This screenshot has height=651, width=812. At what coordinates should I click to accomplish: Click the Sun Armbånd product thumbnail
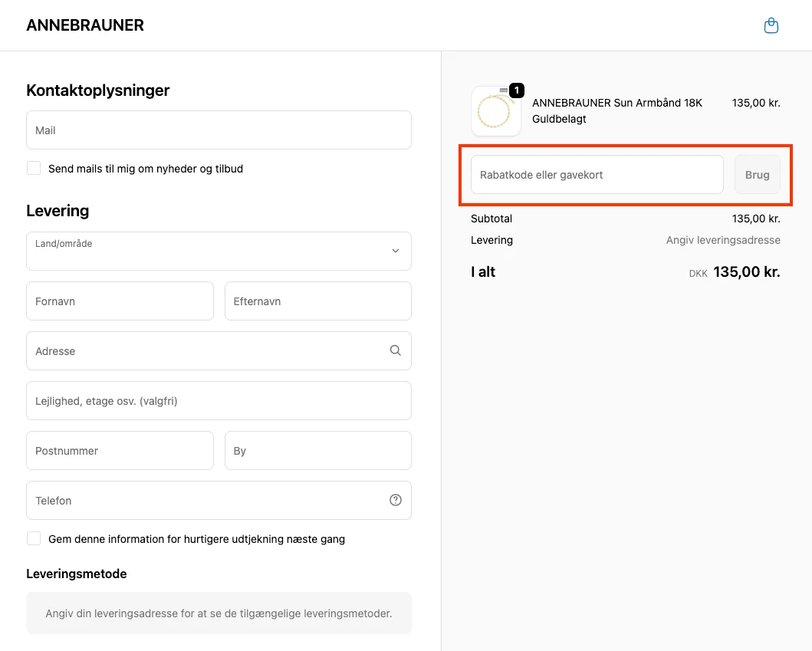coord(495,113)
